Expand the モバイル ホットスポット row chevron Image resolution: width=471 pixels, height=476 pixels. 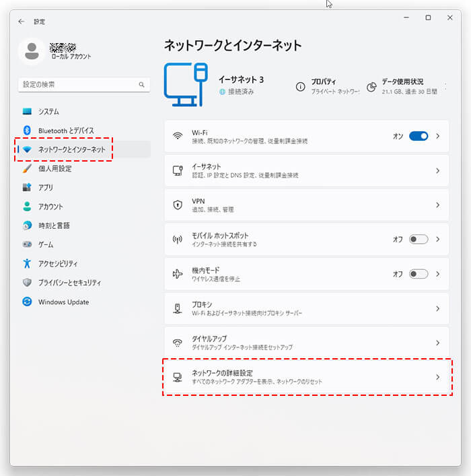click(437, 239)
